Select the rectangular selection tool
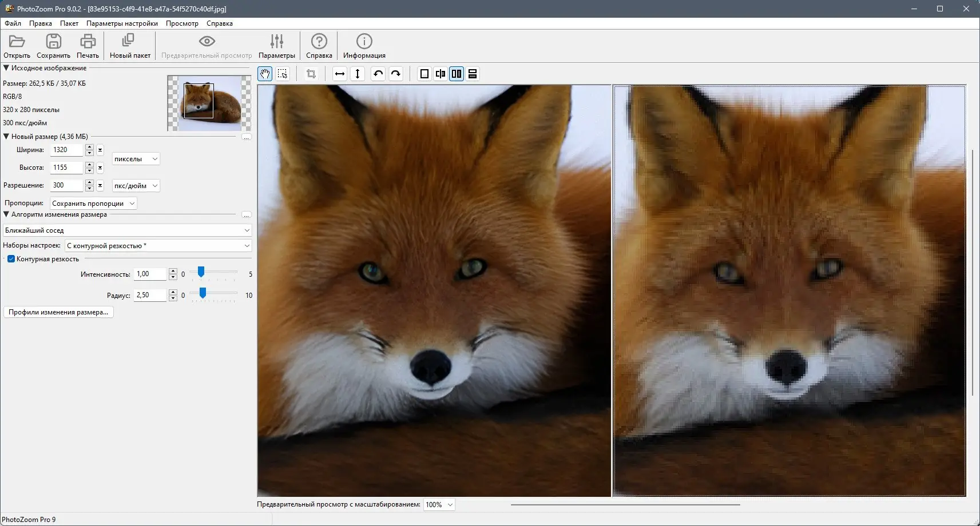This screenshot has height=526, width=980. tap(283, 74)
